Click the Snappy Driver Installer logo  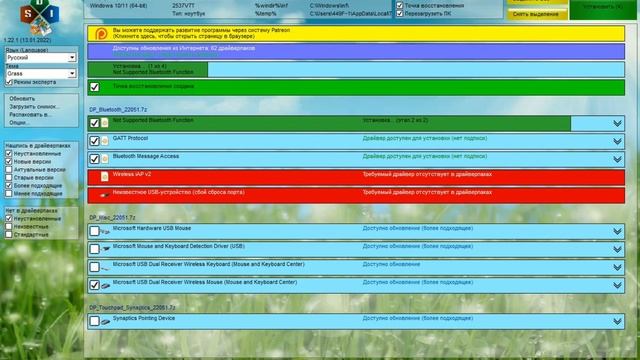click(x=39, y=17)
